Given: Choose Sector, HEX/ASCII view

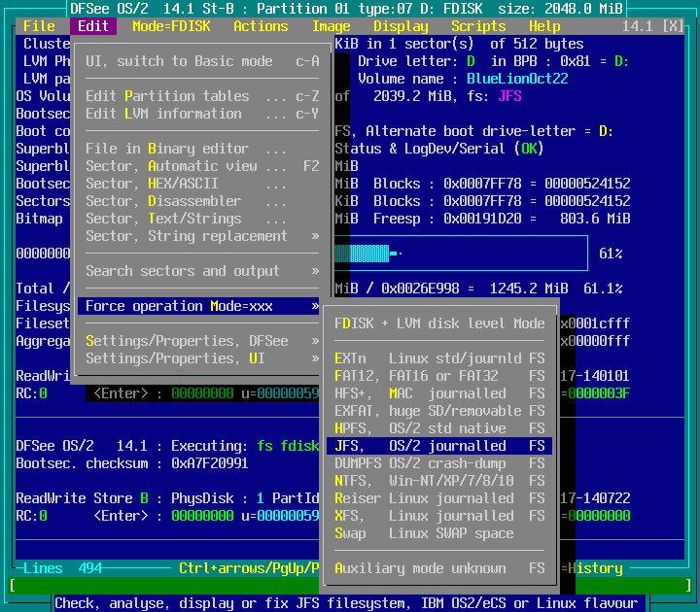Looking at the screenshot, I should tap(202, 184).
